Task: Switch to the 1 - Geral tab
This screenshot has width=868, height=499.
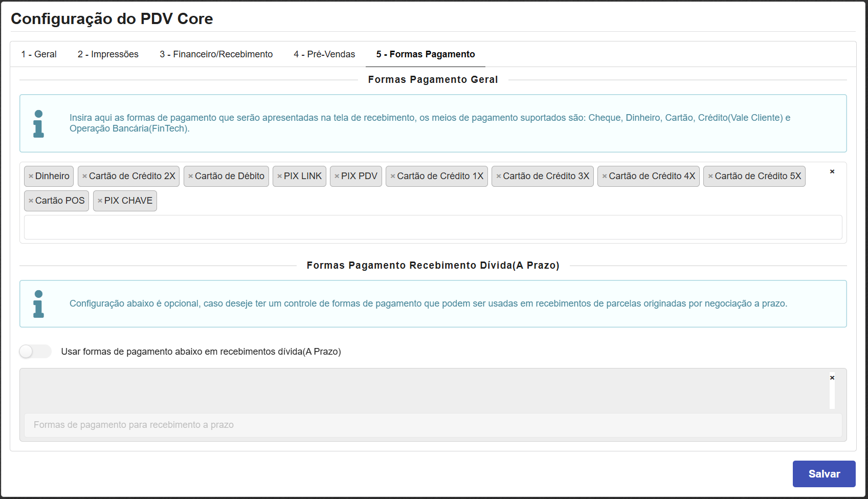Action: pos(38,54)
